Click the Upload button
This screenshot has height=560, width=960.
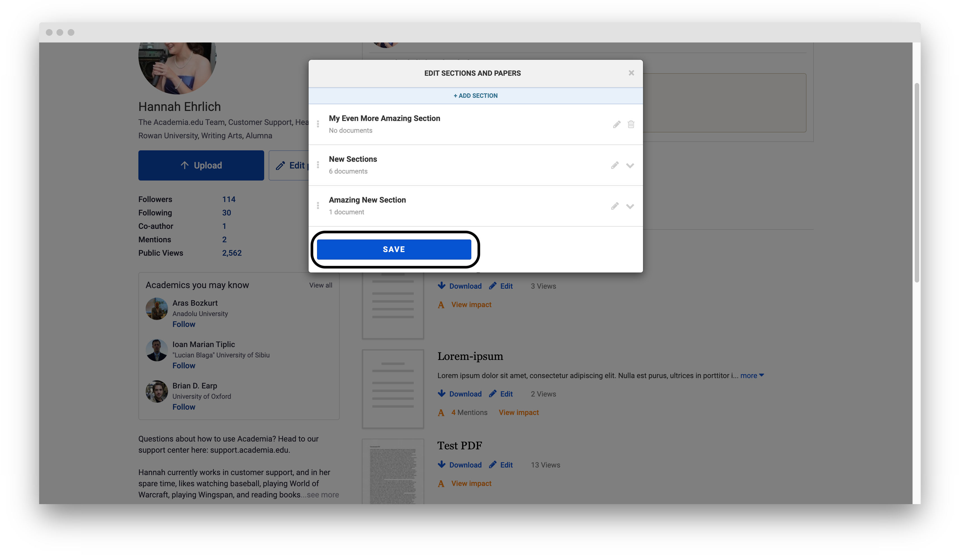coord(201,165)
